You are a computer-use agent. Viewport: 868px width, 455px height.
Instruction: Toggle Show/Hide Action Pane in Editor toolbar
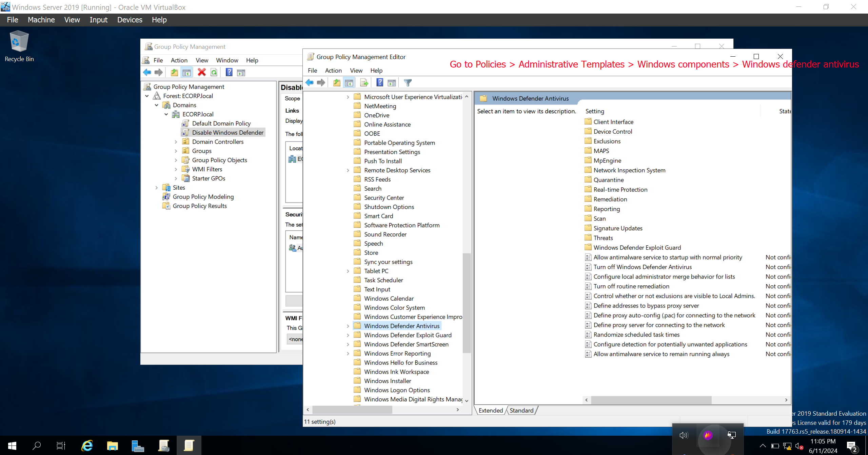(x=392, y=82)
